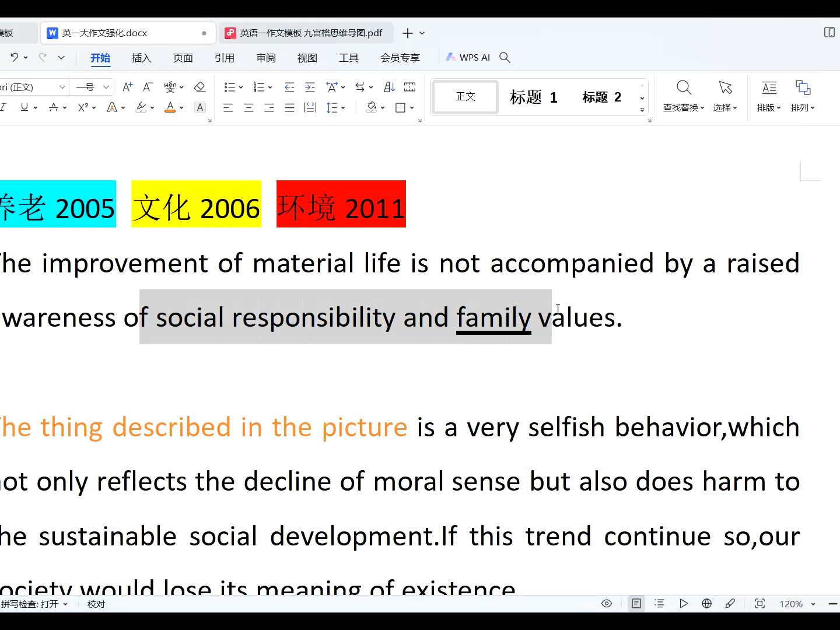
Task: Center align the text
Action: click(249, 107)
